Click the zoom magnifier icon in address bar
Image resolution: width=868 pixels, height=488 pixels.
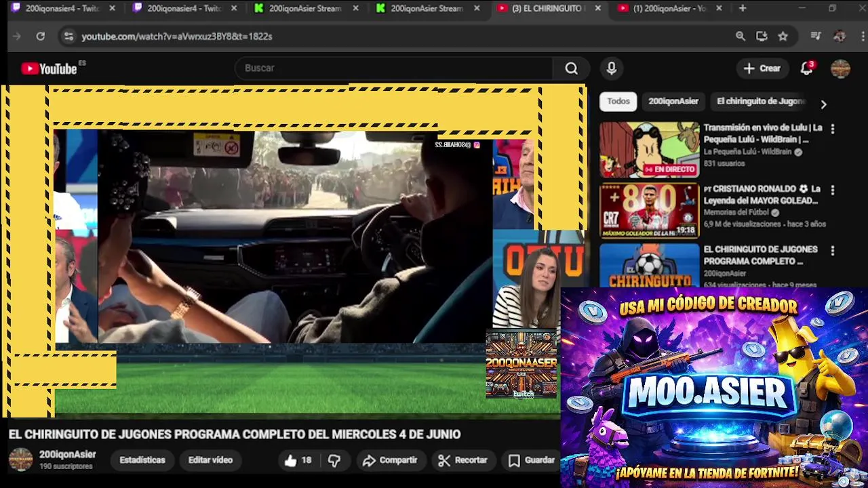point(741,36)
